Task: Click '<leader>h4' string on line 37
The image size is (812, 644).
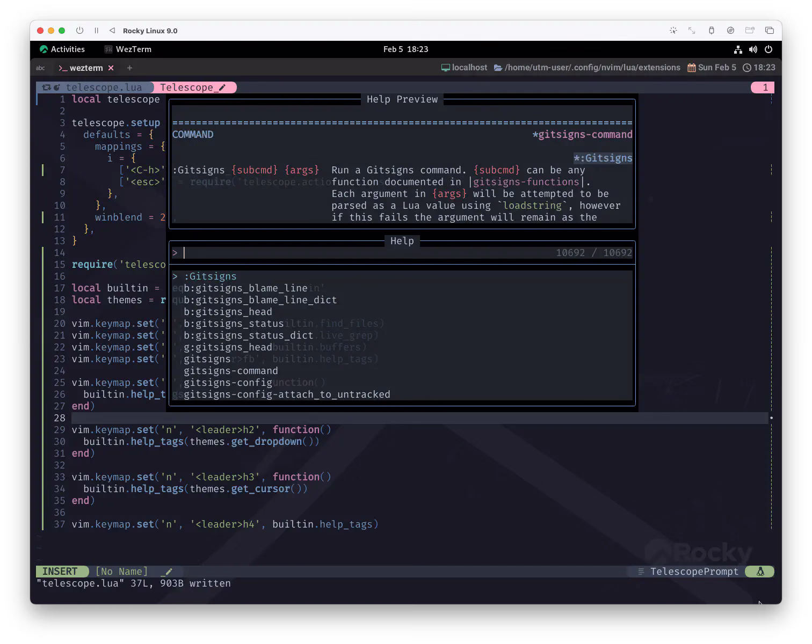Action: (x=228, y=524)
